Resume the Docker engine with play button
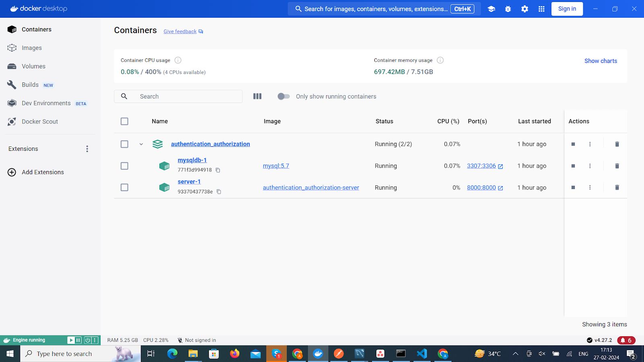The width and height of the screenshot is (644, 362). pos(71,340)
